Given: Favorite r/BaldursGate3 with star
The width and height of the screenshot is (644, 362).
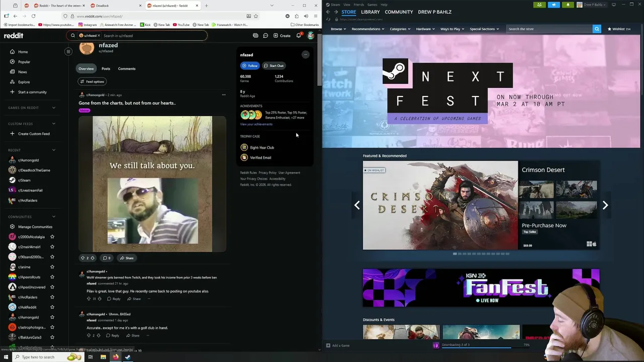Looking at the screenshot, I should point(52,337).
